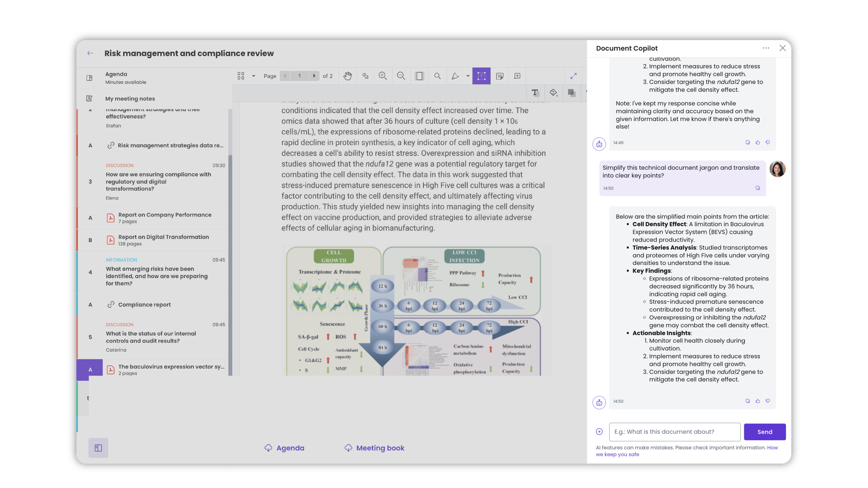Click the PDF icon for Digital Transformation

tap(111, 240)
